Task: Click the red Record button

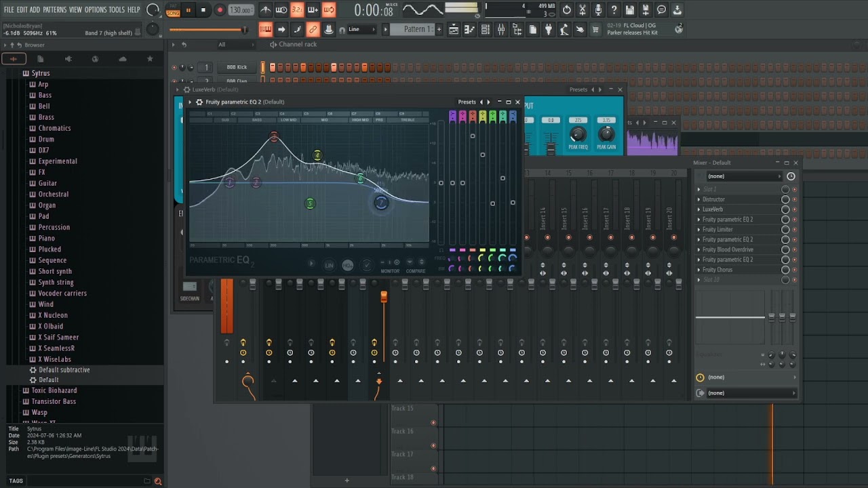Action: pos(220,10)
